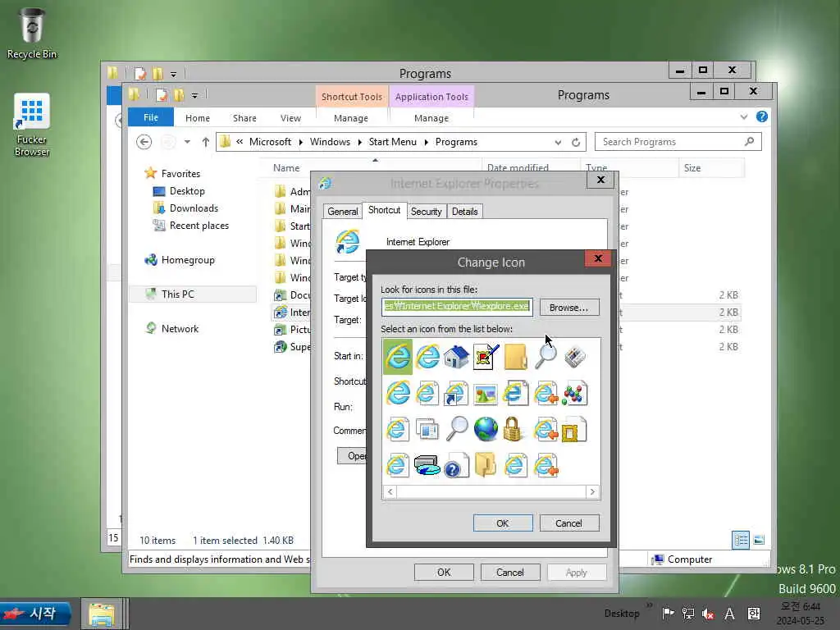Open the View ribbon tab
Screen dimensions: 840x630
[290, 118]
